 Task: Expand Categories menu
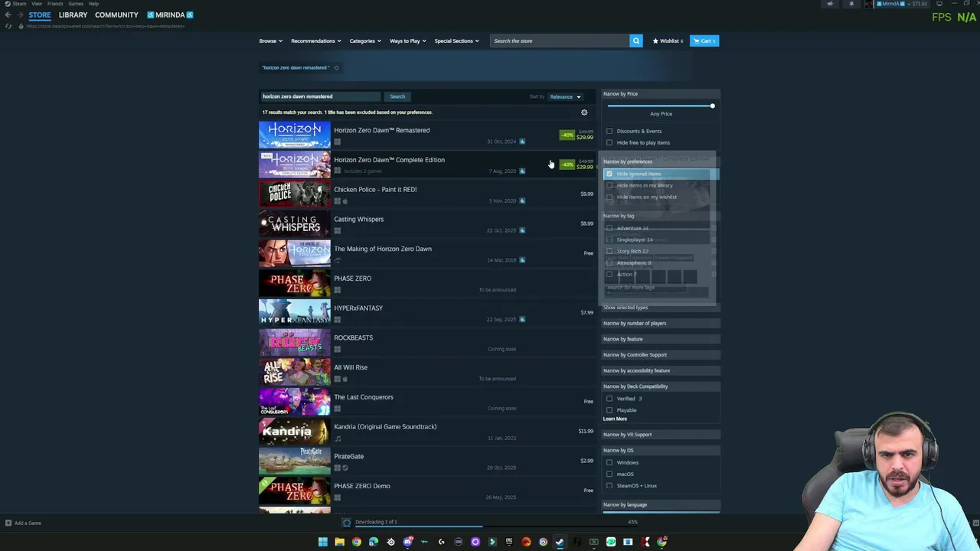[365, 41]
